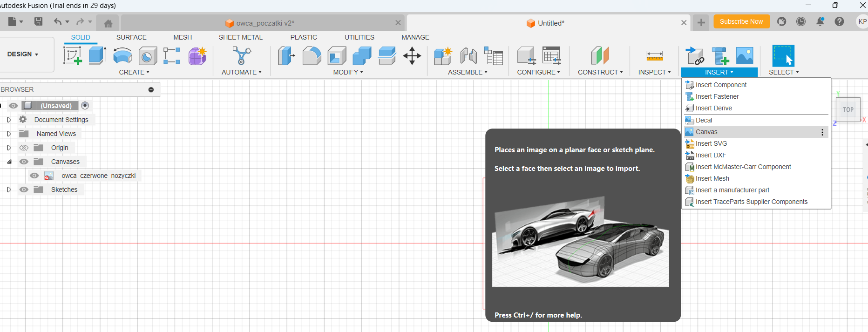Viewport: 868px width, 332px height.
Task: Expand Document Settings node
Action: coord(9,120)
